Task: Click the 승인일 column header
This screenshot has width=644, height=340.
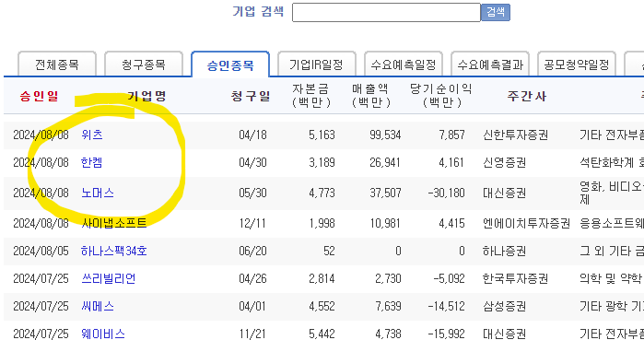Action: pyautogui.click(x=39, y=96)
